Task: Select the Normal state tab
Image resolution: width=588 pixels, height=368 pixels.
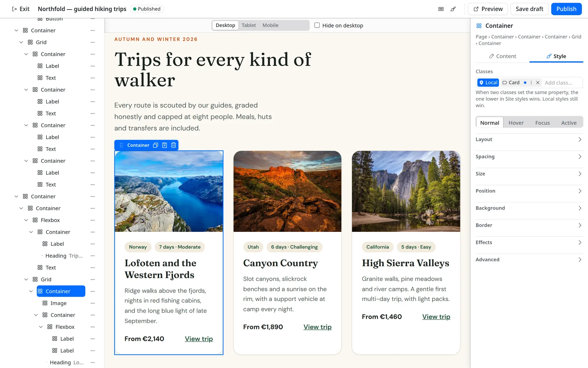Action: pyautogui.click(x=490, y=123)
